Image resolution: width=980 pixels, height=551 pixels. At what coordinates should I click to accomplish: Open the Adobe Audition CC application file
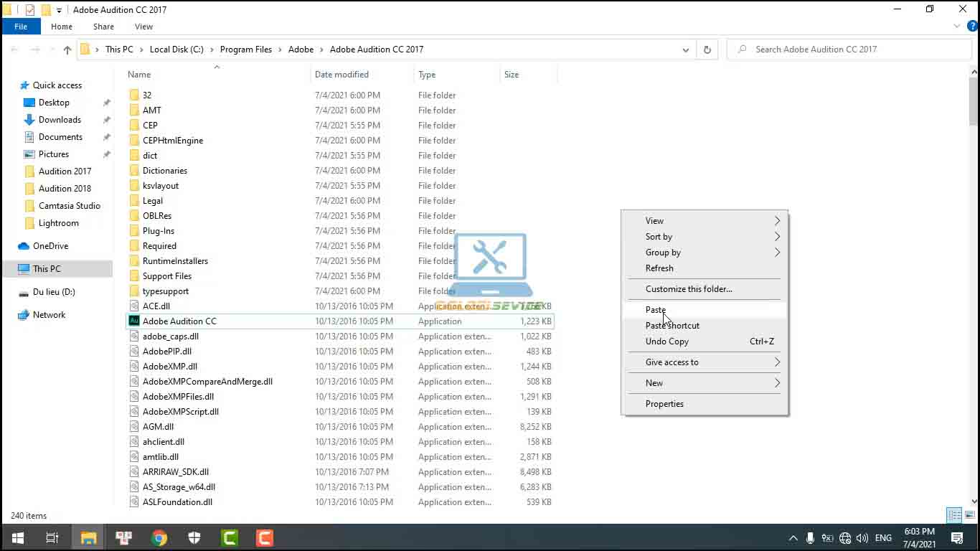pos(179,321)
